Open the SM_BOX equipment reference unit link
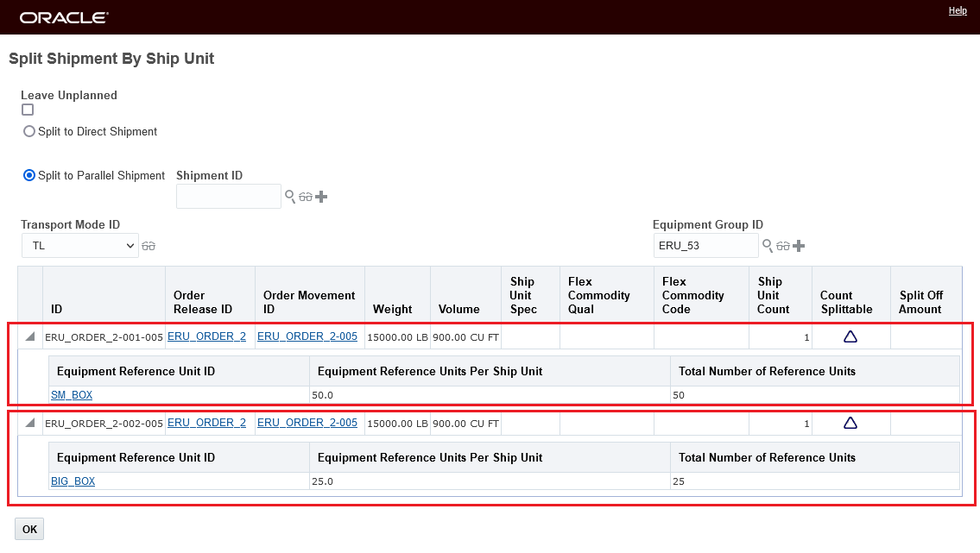 tap(72, 395)
